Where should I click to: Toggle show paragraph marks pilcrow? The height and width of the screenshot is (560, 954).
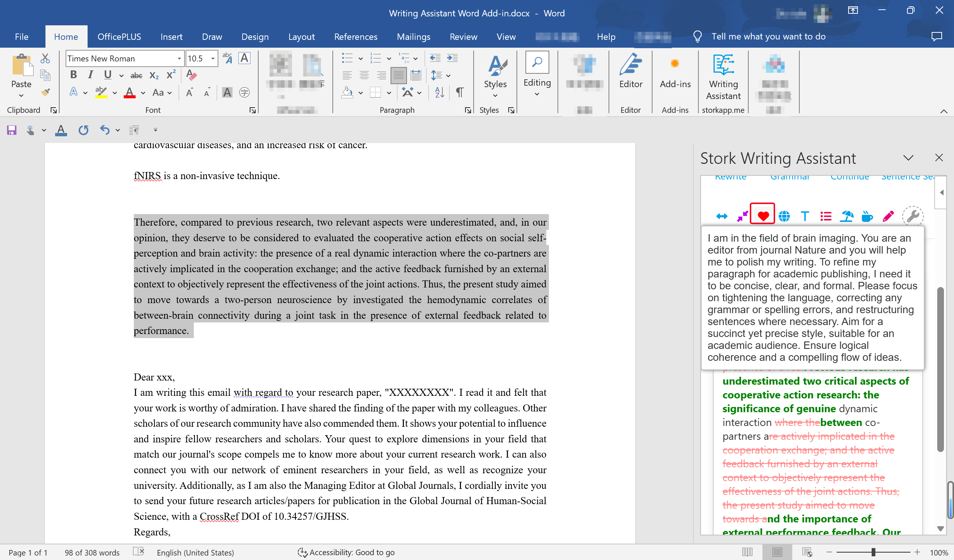(459, 92)
